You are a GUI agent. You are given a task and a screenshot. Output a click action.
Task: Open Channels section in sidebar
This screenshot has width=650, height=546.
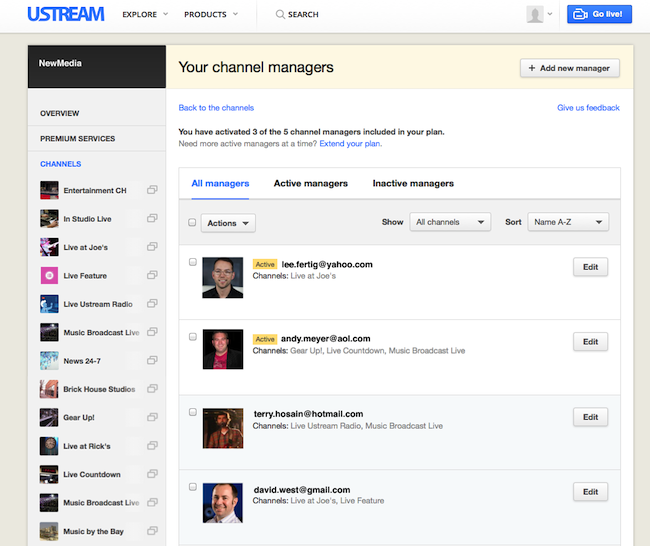point(61,164)
